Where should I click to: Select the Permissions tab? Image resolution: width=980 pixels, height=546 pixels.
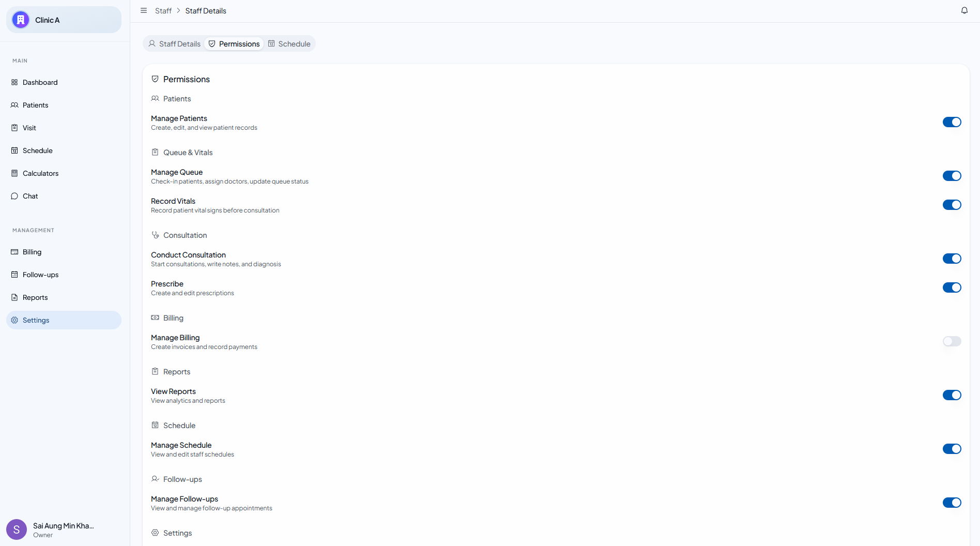pyautogui.click(x=234, y=44)
